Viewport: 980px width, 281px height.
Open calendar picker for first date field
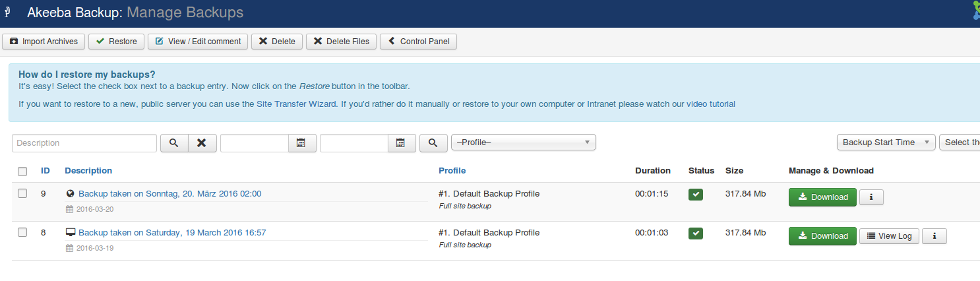tap(302, 143)
